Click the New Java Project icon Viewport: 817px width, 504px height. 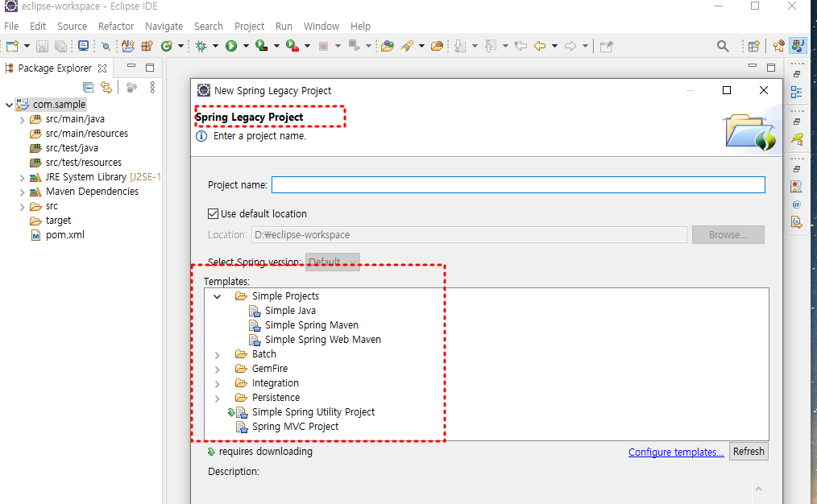click(x=127, y=47)
